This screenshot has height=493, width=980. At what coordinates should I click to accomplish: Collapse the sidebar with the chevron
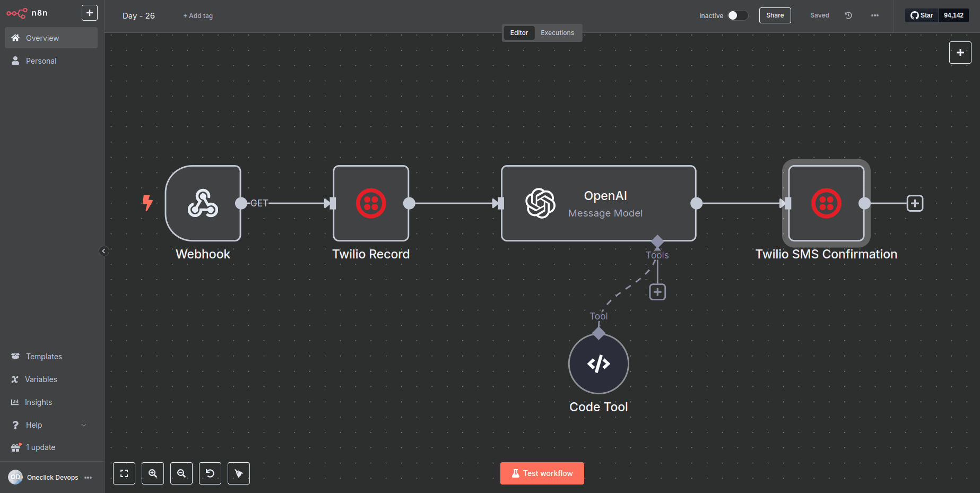[104, 251]
